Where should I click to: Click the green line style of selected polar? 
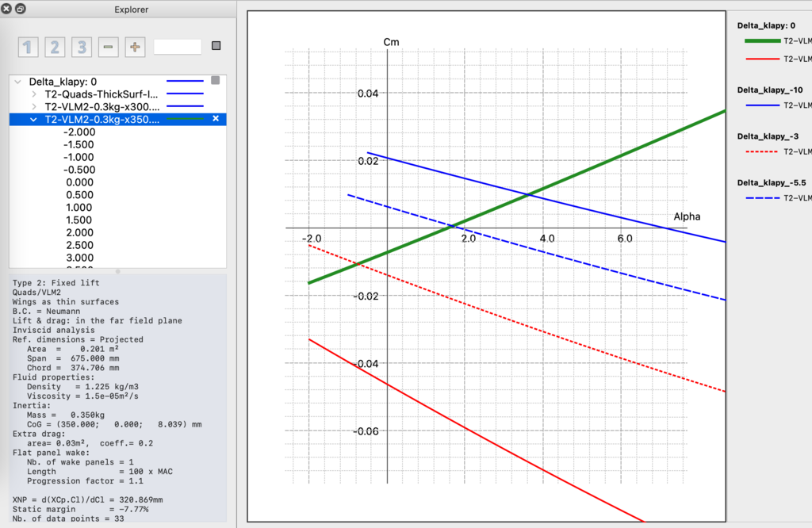point(185,119)
